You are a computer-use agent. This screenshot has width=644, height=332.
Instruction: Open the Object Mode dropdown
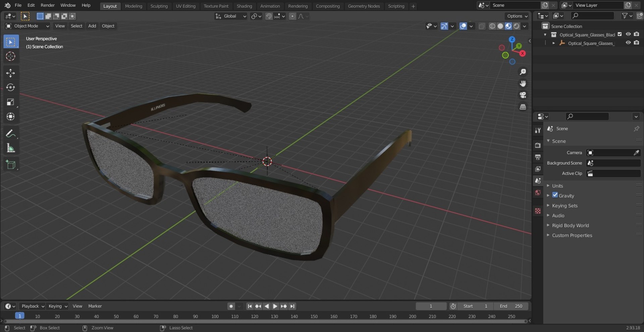pos(28,26)
